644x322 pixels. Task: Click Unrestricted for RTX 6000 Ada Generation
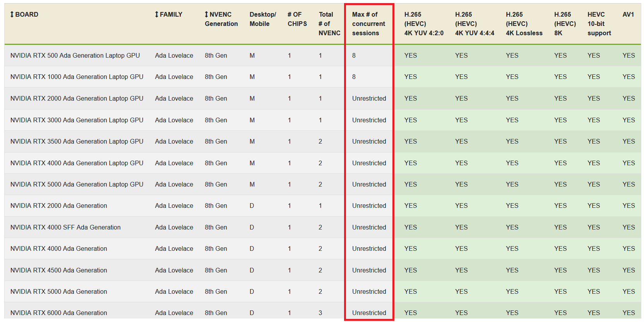click(x=369, y=313)
